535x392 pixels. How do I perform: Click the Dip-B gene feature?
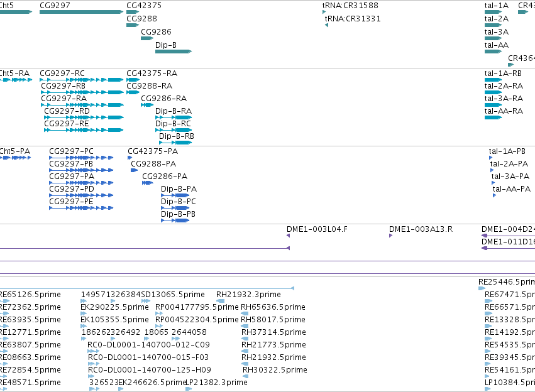point(174,52)
